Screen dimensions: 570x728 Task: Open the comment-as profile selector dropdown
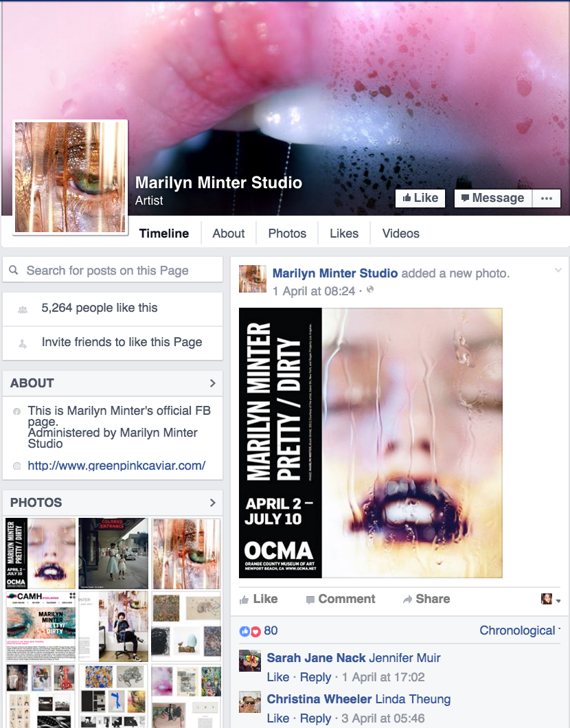tap(551, 599)
